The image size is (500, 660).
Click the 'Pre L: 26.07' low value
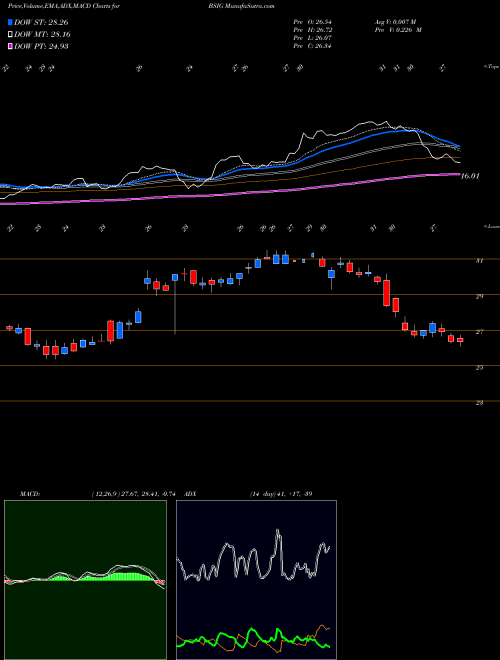pyautogui.click(x=313, y=38)
